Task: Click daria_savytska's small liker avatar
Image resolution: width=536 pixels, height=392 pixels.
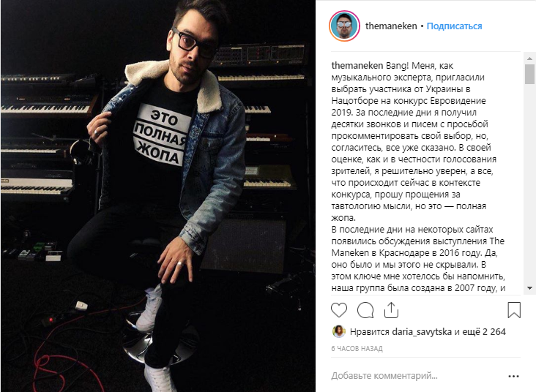Action: click(x=338, y=331)
